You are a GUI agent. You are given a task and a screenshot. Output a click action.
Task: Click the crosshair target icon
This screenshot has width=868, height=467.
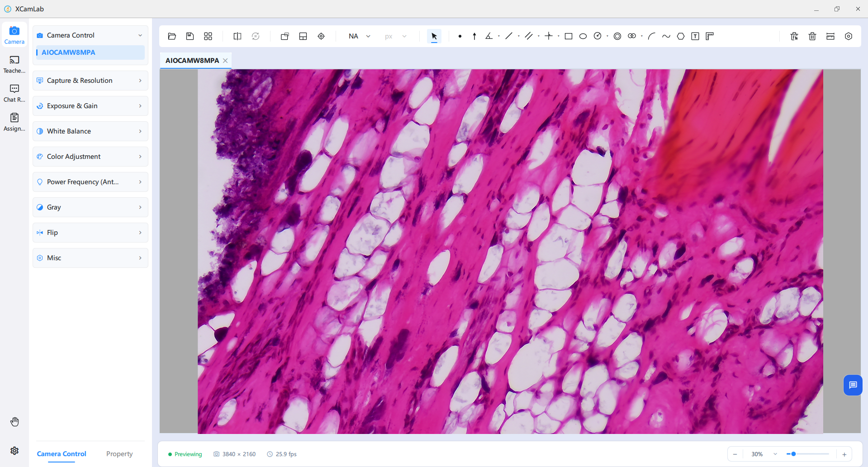pyautogui.click(x=321, y=36)
